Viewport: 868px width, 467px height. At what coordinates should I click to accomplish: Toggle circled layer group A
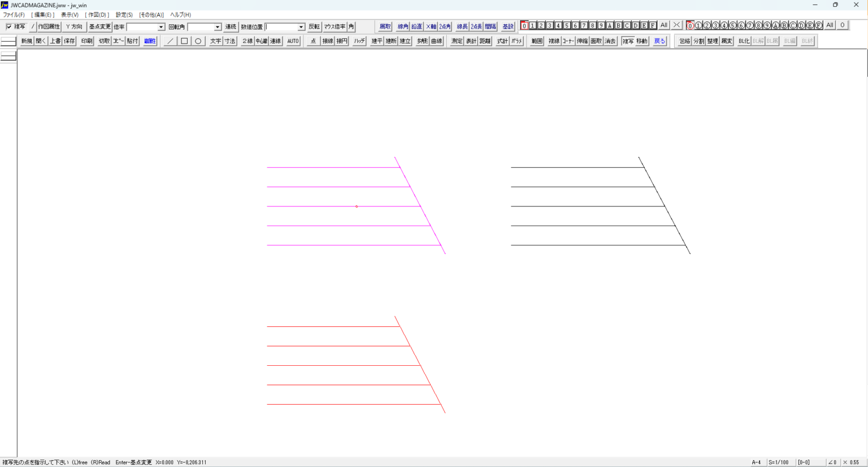click(x=775, y=25)
